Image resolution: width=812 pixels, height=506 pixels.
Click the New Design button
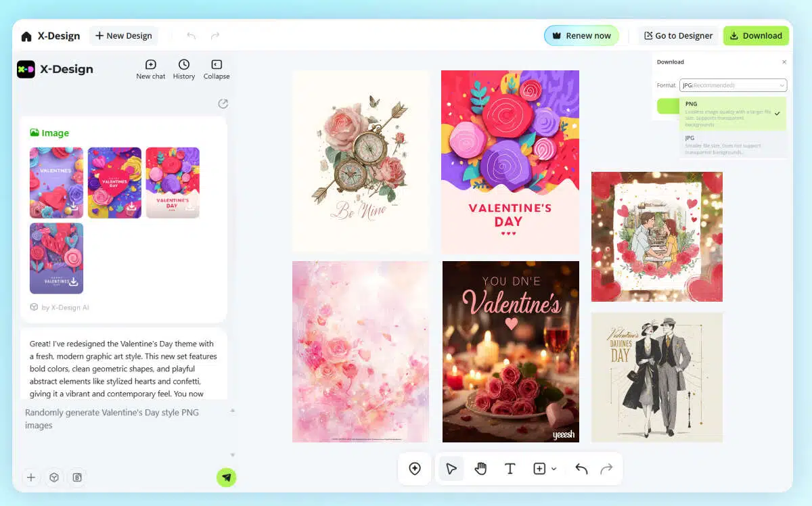point(123,36)
